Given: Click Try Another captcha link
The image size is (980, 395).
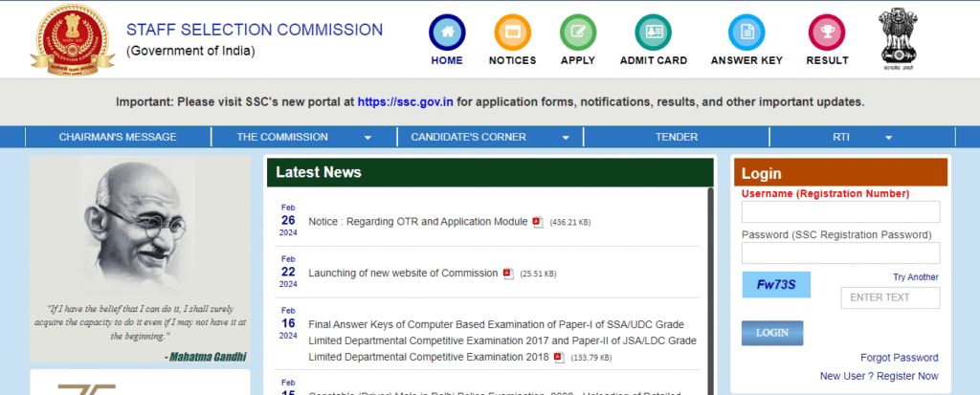Looking at the screenshot, I should (x=915, y=277).
